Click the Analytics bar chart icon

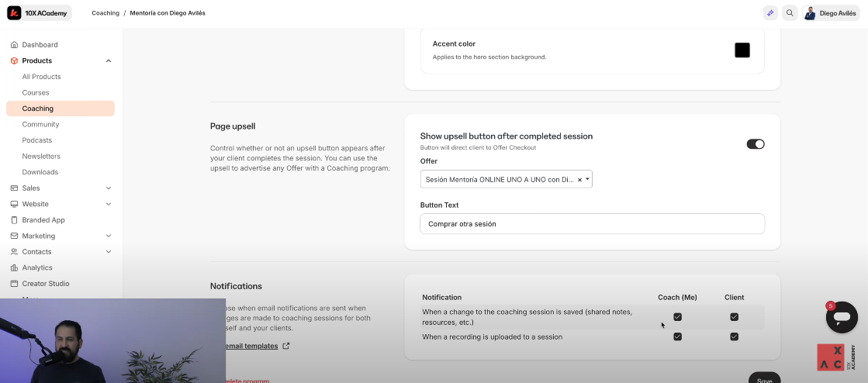(x=14, y=267)
